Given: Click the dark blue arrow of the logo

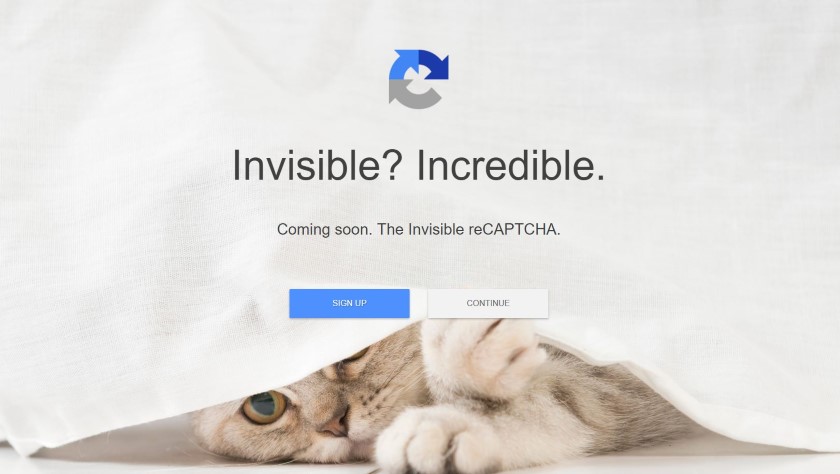Looking at the screenshot, I should point(434,65).
